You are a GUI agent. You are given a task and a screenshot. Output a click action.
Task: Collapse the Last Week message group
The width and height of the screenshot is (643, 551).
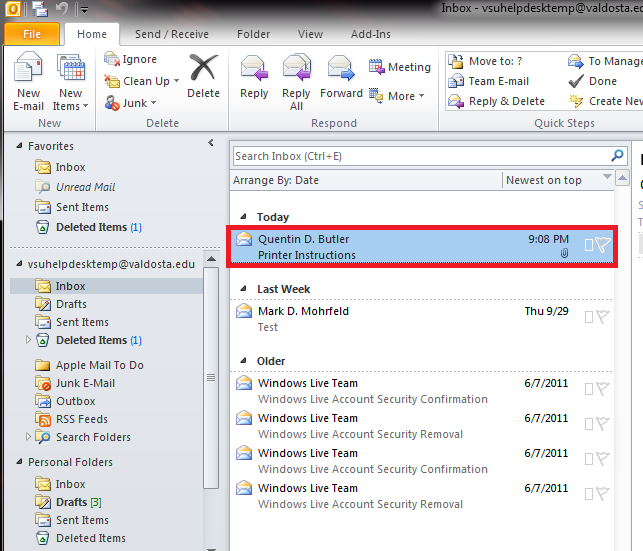(243, 289)
